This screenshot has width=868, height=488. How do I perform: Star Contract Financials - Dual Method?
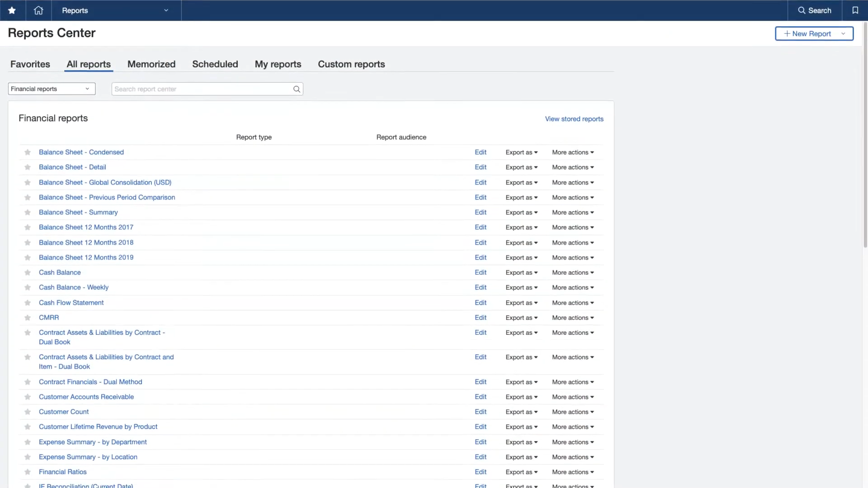coord(28,382)
